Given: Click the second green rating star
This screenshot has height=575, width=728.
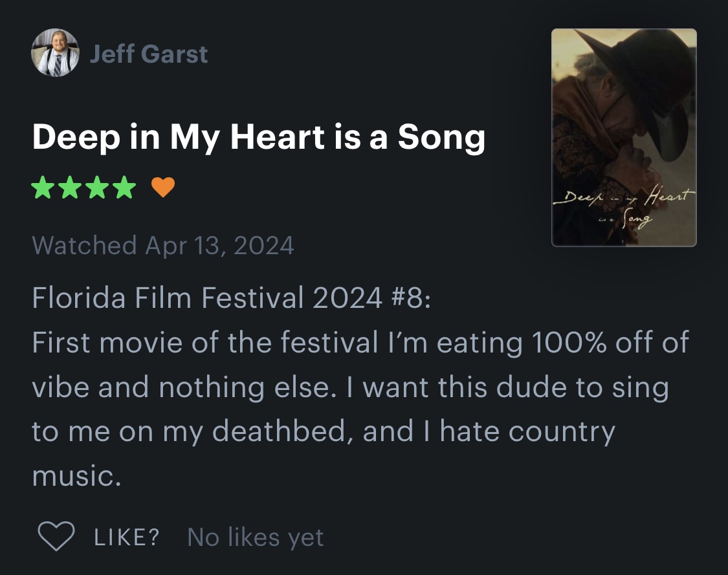Looking at the screenshot, I should (x=70, y=188).
